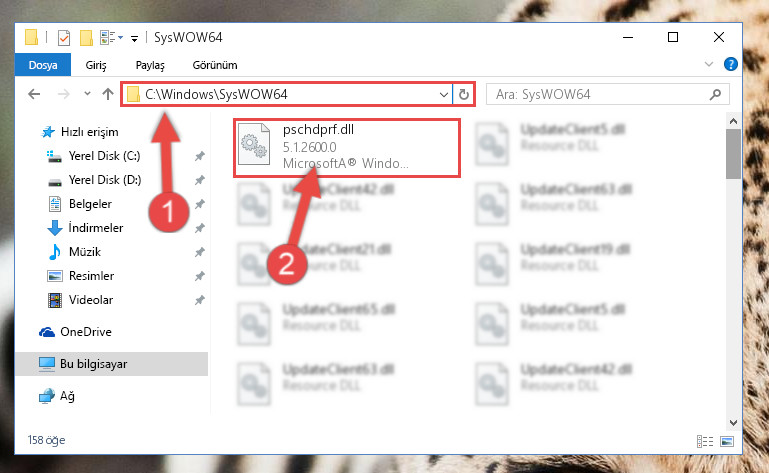The image size is (769, 473).
Task: Click the Up one level arrow
Action: coord(107,94)
